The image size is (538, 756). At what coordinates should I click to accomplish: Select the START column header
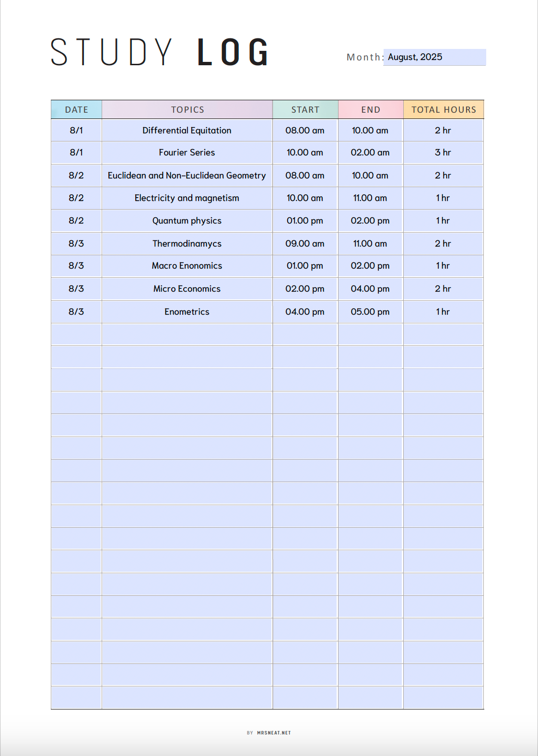click(305, 110)
